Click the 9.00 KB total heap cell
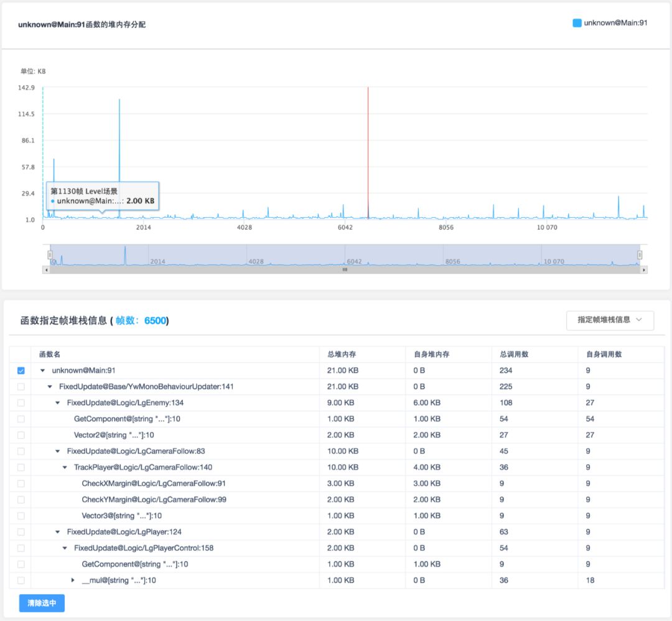The height and width of the screenshot is (621, 672). click(x=341, y=403)
